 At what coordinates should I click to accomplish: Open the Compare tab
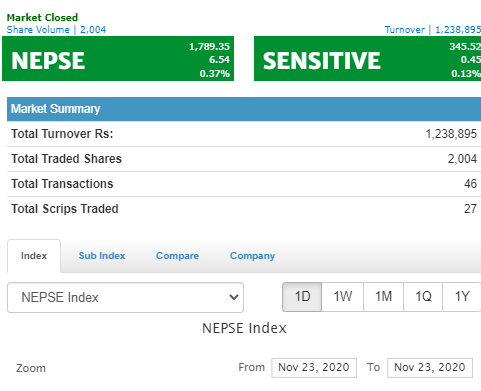pos(177,256)
